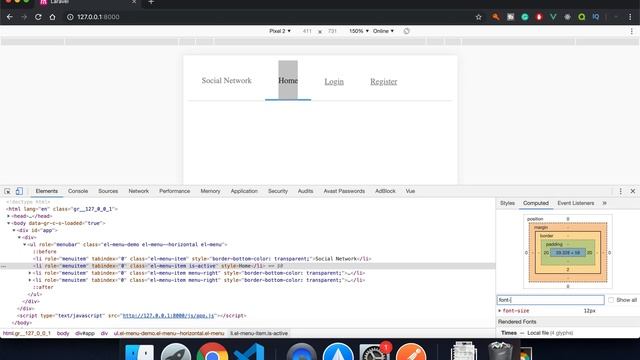Close the DevTools panel
The width and height of the screenshot is (640, 360).
point(633,191)
